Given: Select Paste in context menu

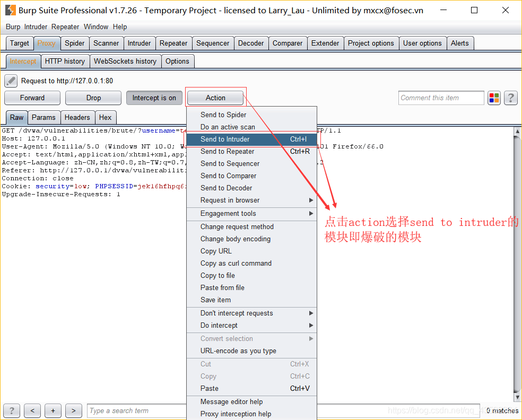Looking at the screenshot, I should pyautogui.click(x=251, y=388).
